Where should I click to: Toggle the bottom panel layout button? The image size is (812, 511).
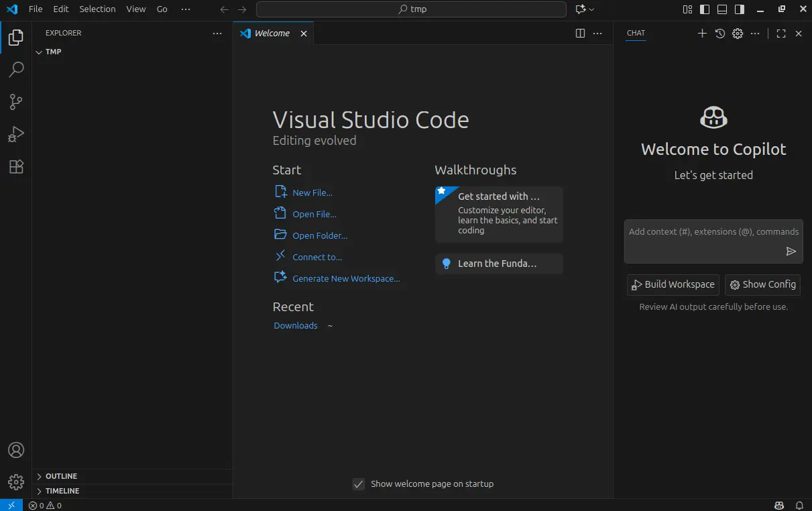pos(722,9)
